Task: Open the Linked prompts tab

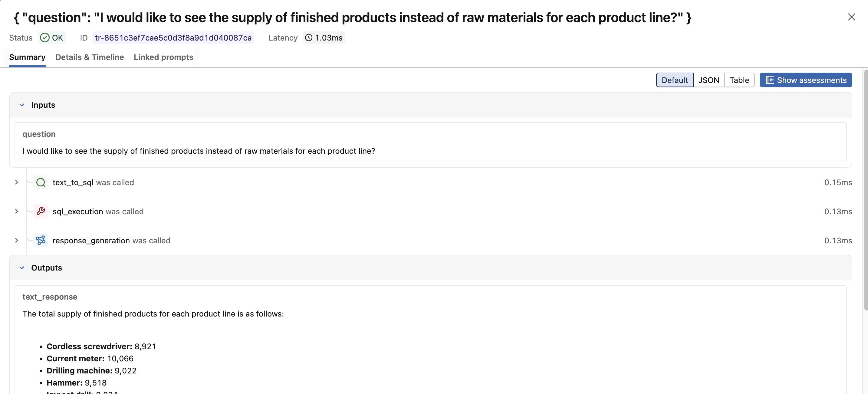Action: tap(163, 57)
